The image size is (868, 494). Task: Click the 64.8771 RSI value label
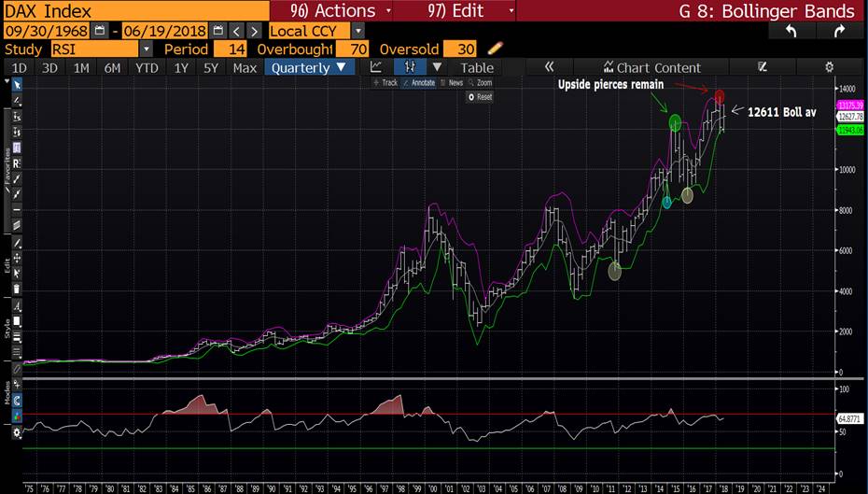tap(849, 418)
